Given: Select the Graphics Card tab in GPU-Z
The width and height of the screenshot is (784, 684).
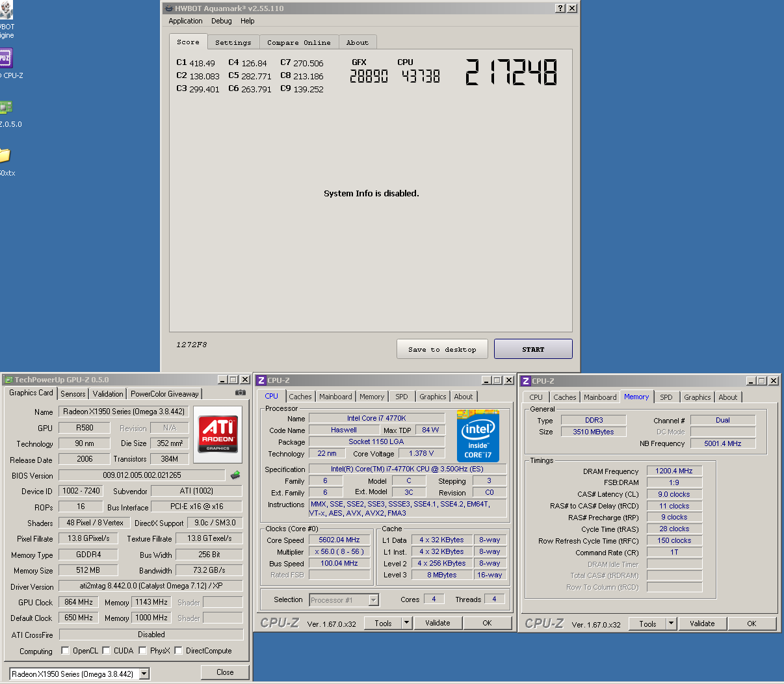Looking at the screenshot, I should pos(31,393).
